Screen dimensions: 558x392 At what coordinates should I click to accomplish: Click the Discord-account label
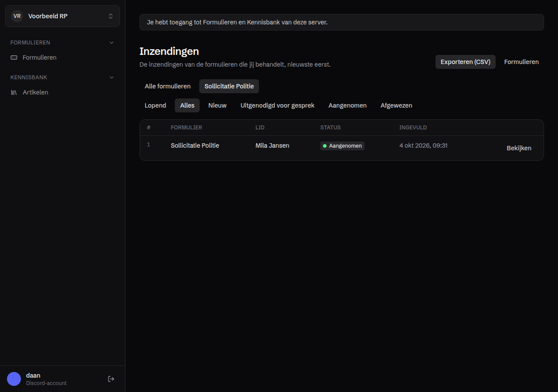46,383
